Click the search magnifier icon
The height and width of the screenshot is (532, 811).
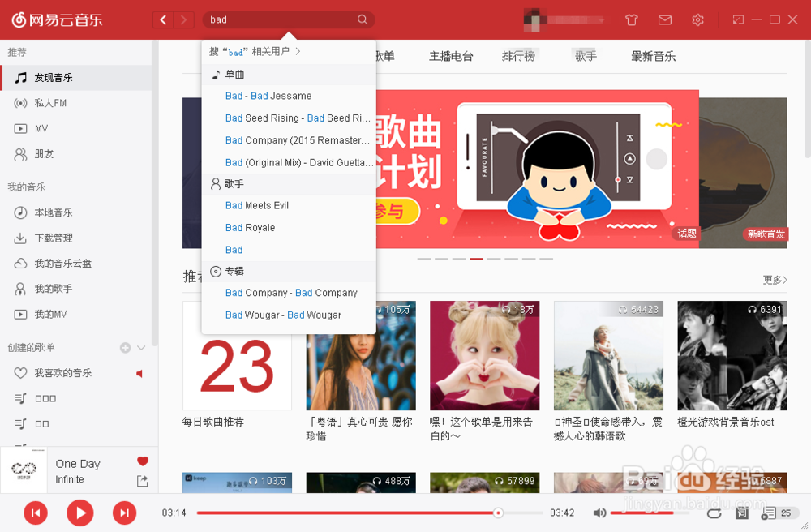point(362,19)
